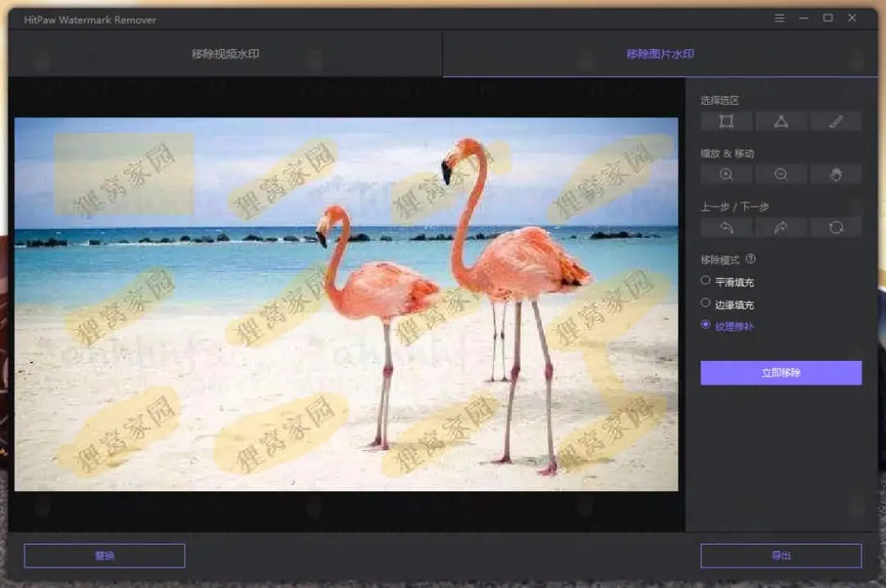Image resolution: width=886 pixels, height=588 pixels.
Task: Click the 导出 export button
Action: [x=780, y=555]
